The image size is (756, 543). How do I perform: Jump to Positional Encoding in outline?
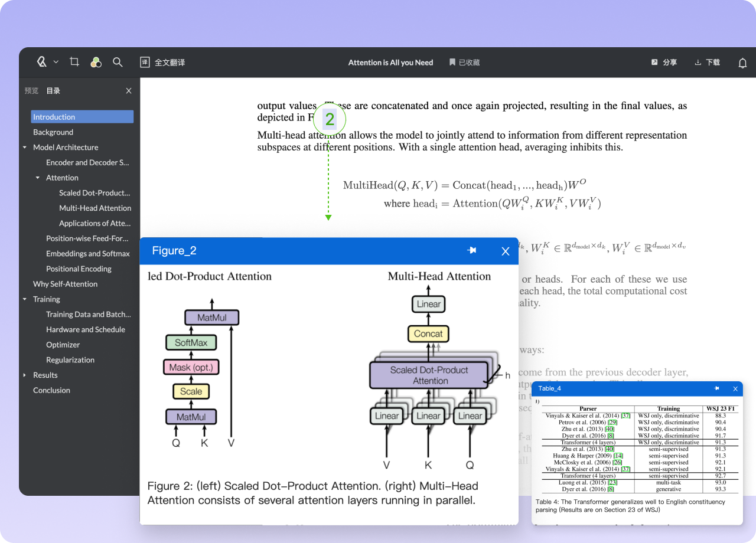coord(79,269)
